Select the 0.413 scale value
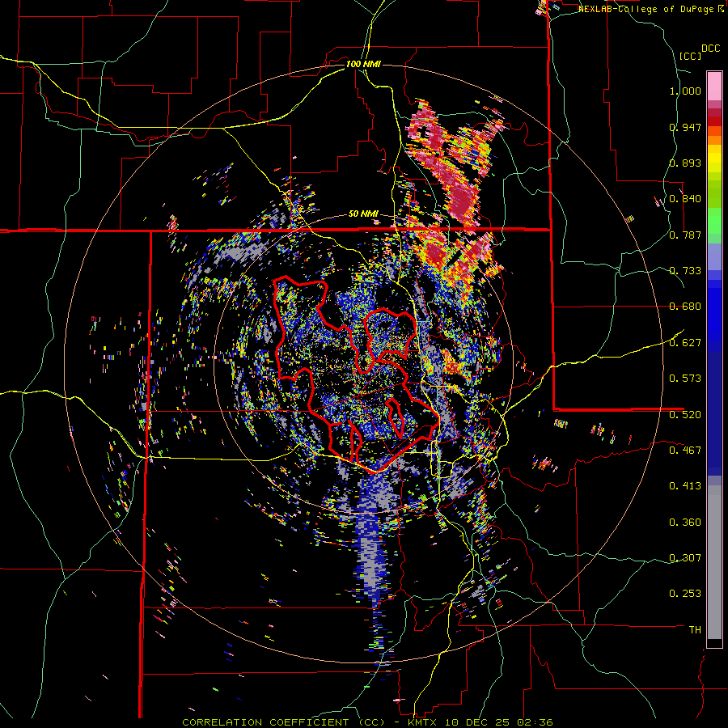 click(685, 486)
